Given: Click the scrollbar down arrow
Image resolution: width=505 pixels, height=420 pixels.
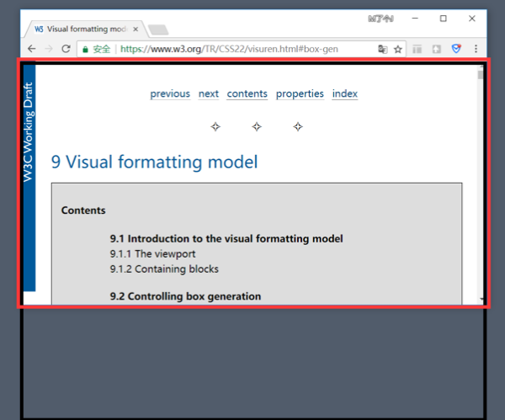Looking at the screenshot, I should 481,299.
